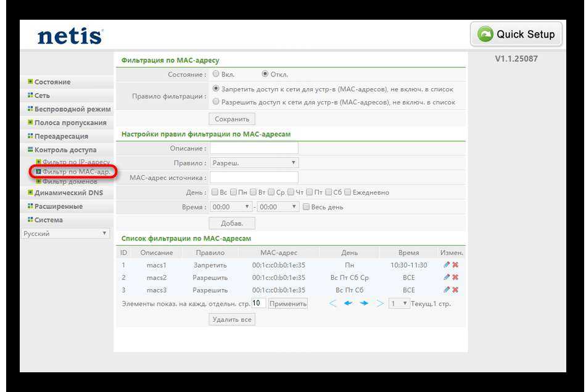This screenshot has height=392, width=586.
Task: Open Фильтр по IP-адресу submenu item
Action: pyautogui.click(x=76, y=162)
